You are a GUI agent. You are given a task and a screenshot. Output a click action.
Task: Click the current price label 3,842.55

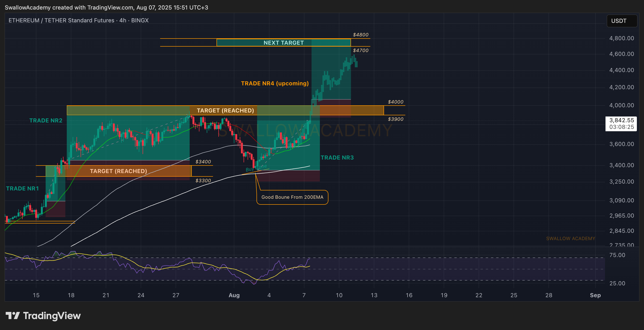click(621, 124)
